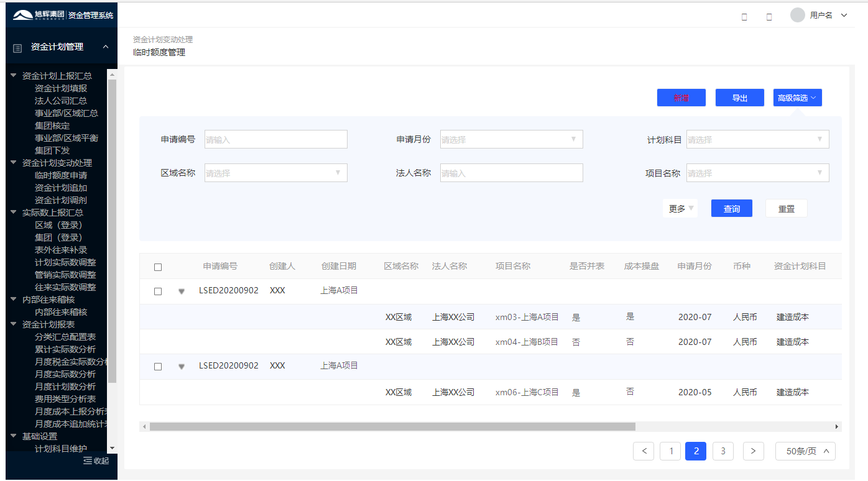The width and height of the screenshot is (868, 481).
Task: Click the 申请编号 input field
Action: [276, 139]
